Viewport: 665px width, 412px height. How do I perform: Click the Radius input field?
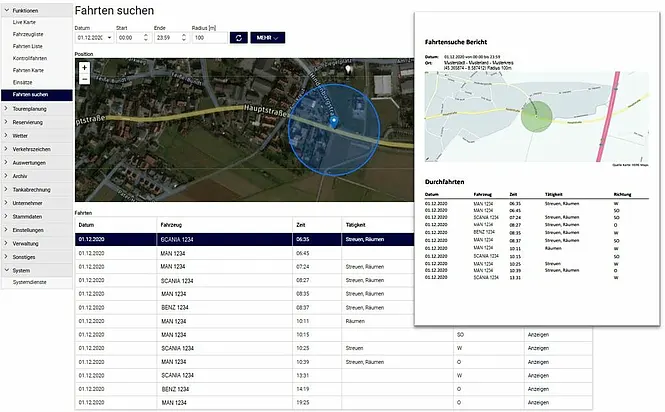209,37
